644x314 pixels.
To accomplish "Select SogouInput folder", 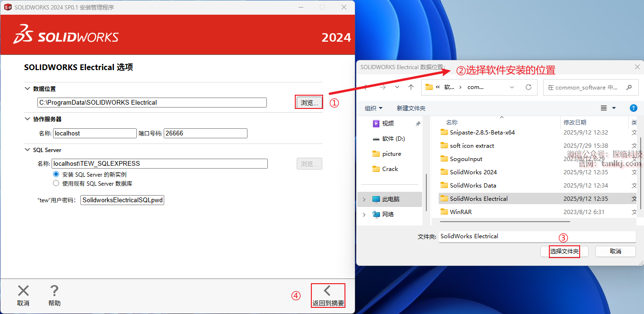I will [x=466, y=159].
